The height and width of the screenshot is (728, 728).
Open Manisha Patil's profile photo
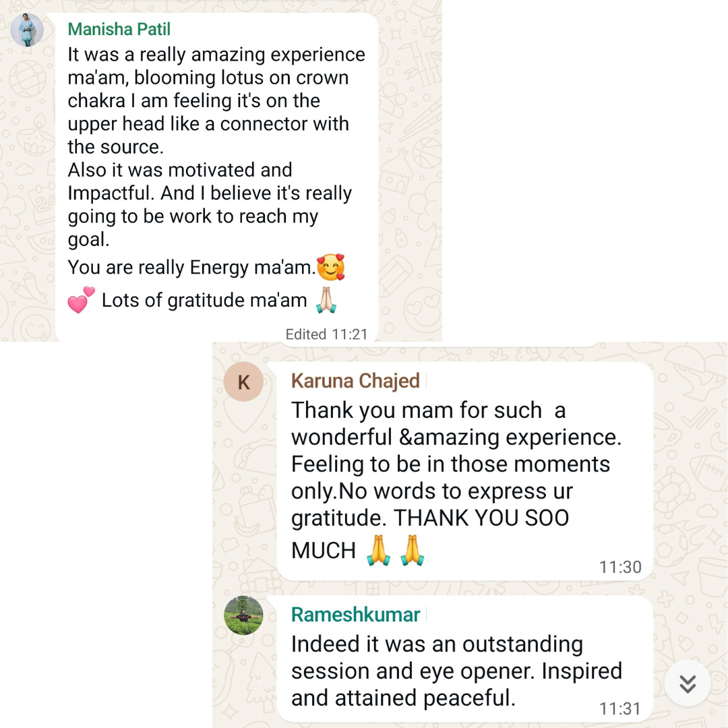tap(28, 30)
